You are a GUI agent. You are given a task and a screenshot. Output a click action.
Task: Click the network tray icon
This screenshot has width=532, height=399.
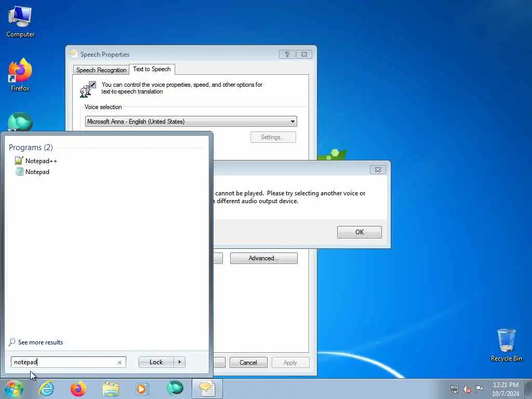(454, 389)
